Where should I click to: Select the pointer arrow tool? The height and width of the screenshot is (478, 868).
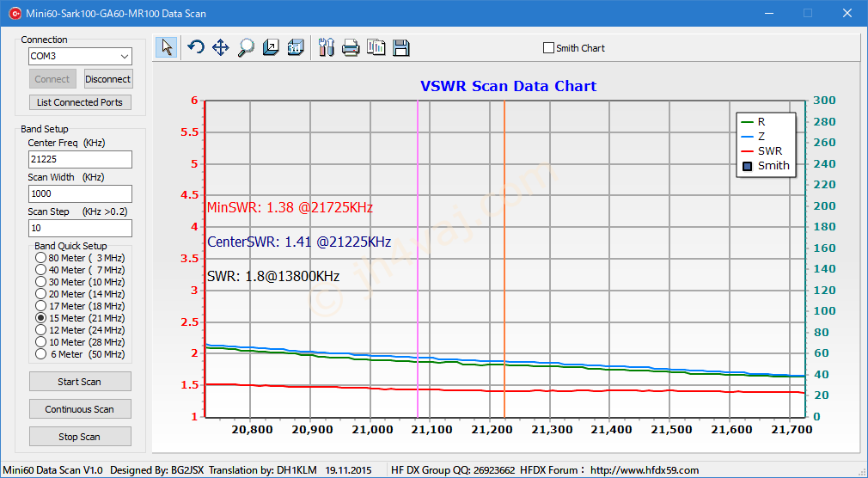167,47
